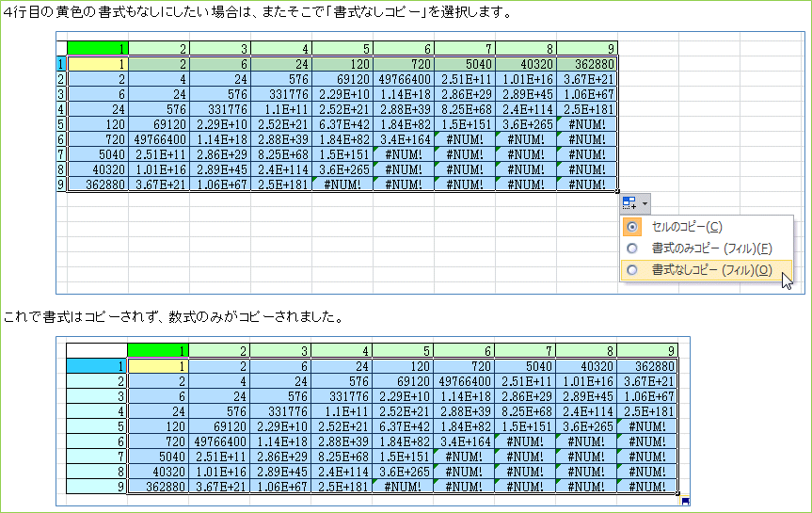Select cell 6.37E+42 in lower table
This screenshot has height=513, width=812.
(403, 426)
